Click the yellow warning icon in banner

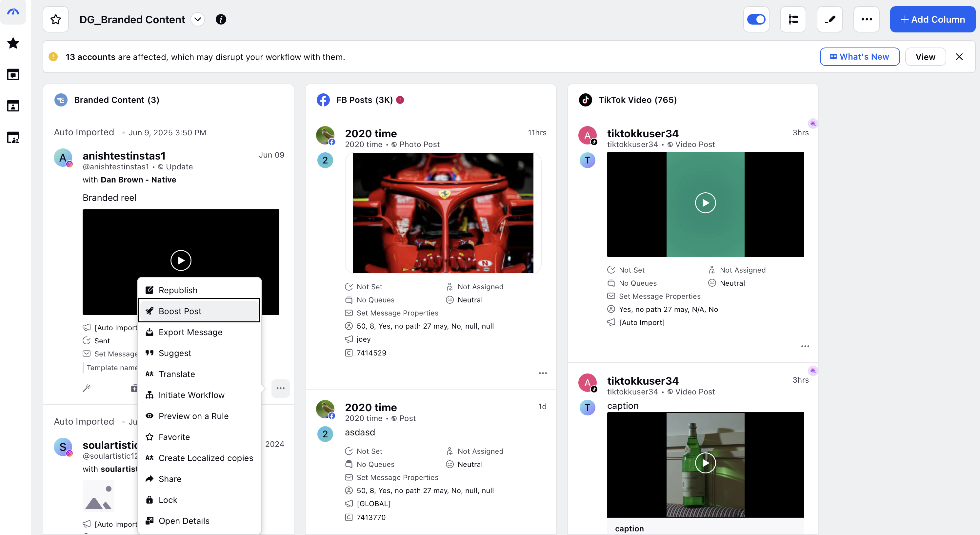pyautogui.click(x=53, y=57)
